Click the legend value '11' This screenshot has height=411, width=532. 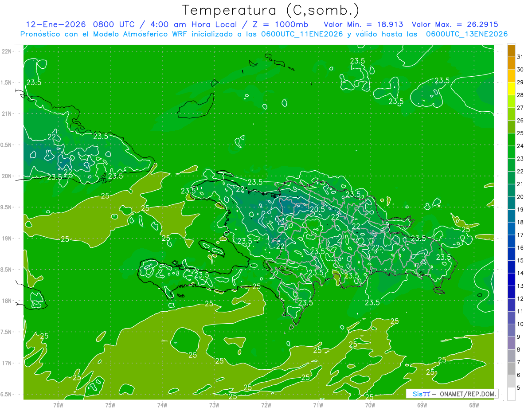point(520,311)
